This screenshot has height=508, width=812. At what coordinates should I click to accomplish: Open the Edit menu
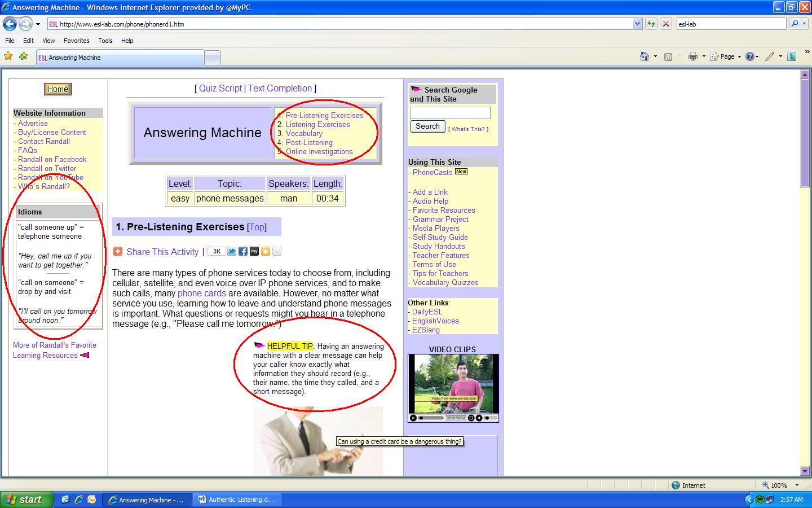tap(28, 41)
